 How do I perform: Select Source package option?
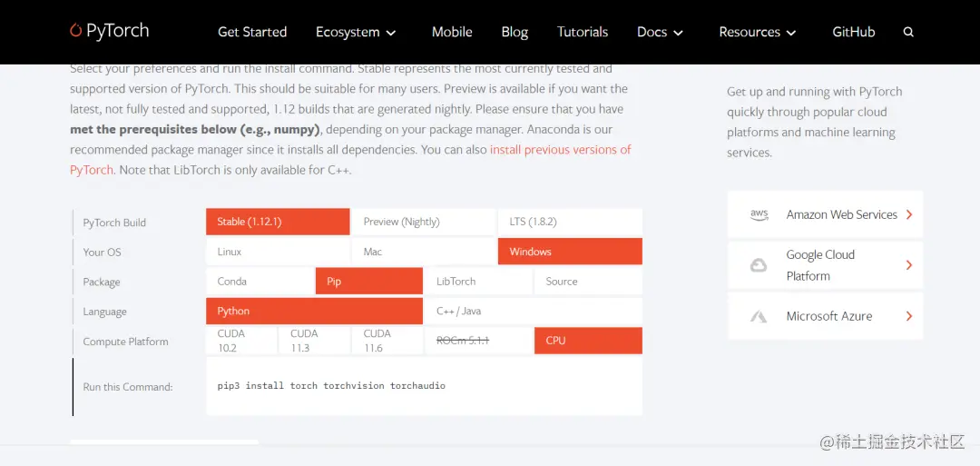[x=588, y=281]
